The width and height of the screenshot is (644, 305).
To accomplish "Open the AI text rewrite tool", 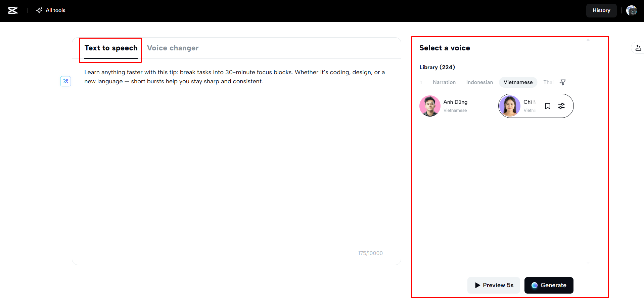I will (x=65, y=81).
